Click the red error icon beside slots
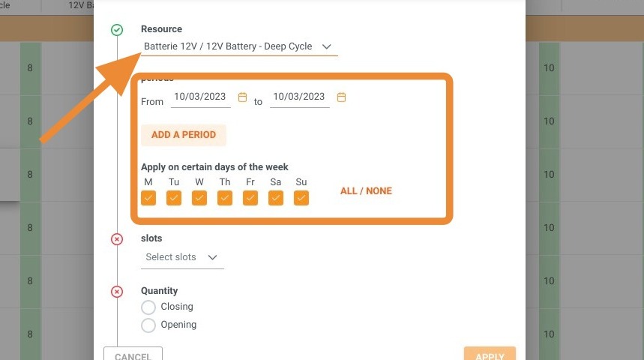The width and height of the screenshot is (644, 360). coord(117,239)
